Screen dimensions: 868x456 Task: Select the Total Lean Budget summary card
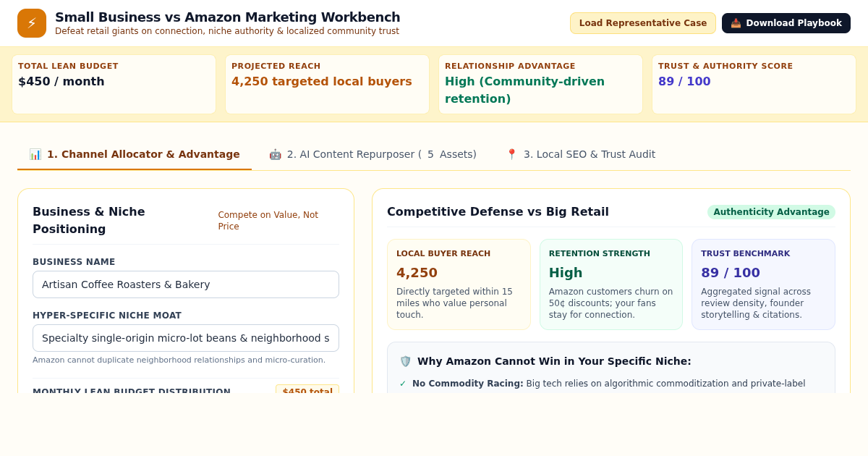pos(114,85)
